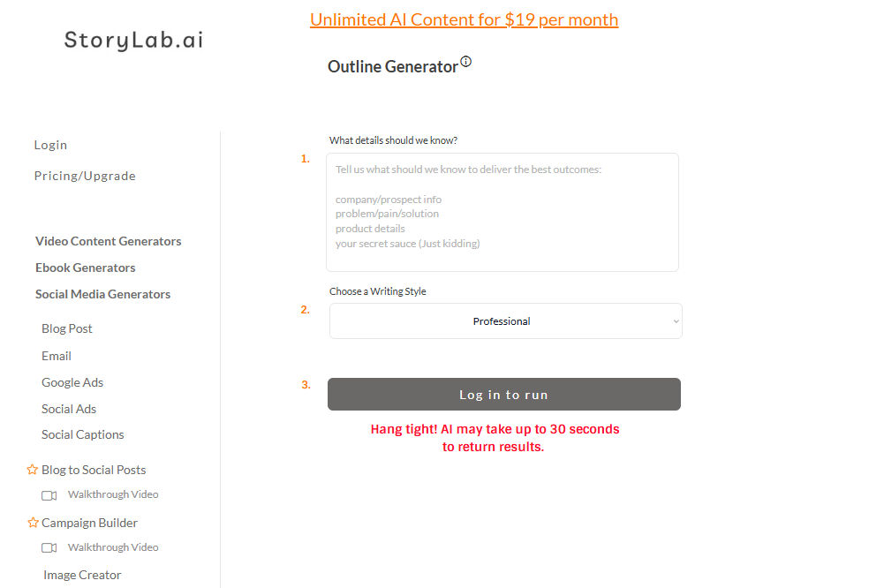Screen dimensions: 884x588
Task: Expand Ebook Generators section
Action: tap(86, 268)
